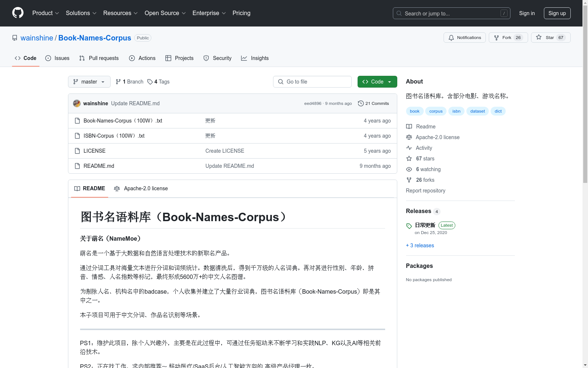Image resolution: width=588 pixels, height=368 pixels.
Task: Switch to the Issues tab
Action: [57, 58]
